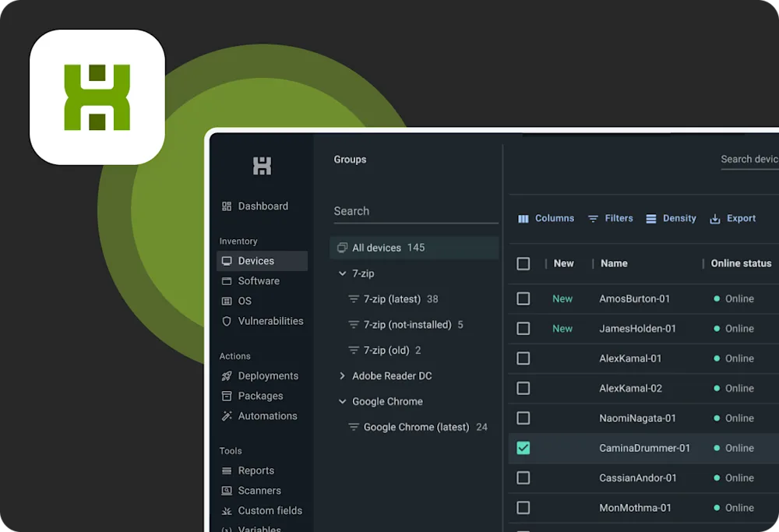The width and height of the screenshot is (779, 532).
Task: Click the Custom fields icon
Action: 227,511
